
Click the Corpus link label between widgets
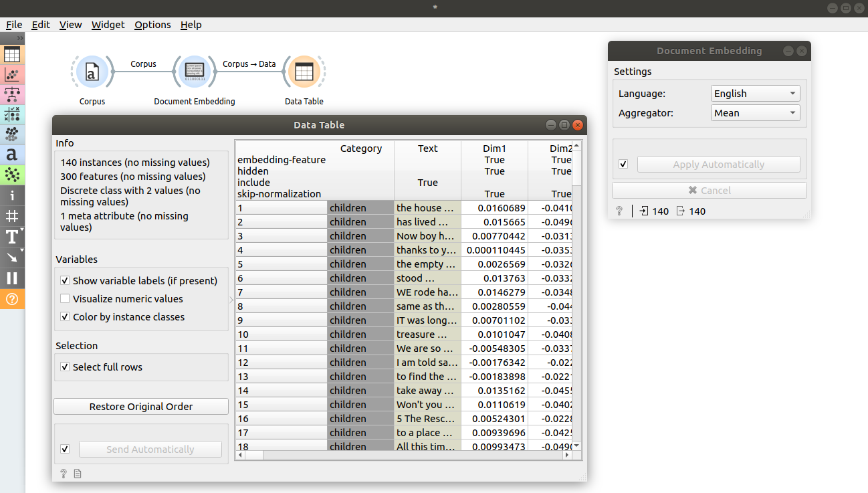pos(143,64)
